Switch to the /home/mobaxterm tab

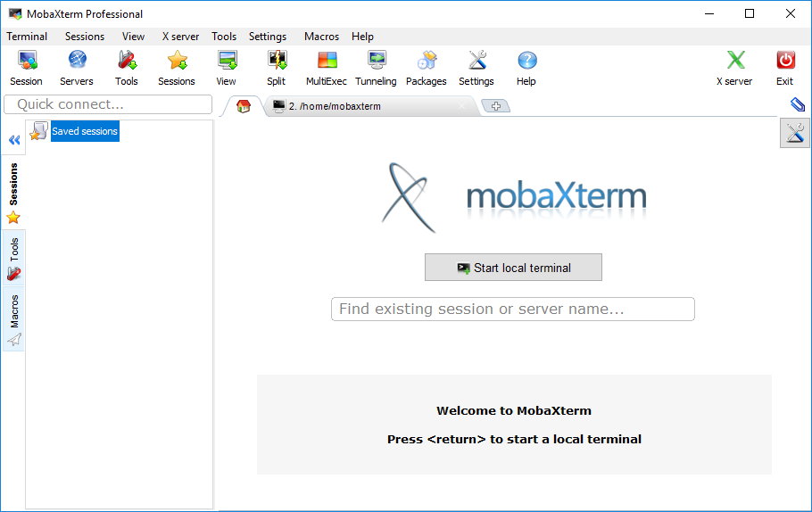click(371, 106)
